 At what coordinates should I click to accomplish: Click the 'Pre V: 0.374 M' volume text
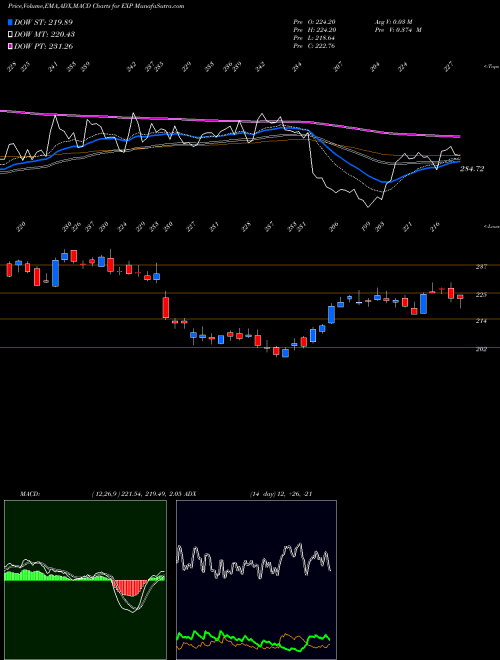pos(398,30)
